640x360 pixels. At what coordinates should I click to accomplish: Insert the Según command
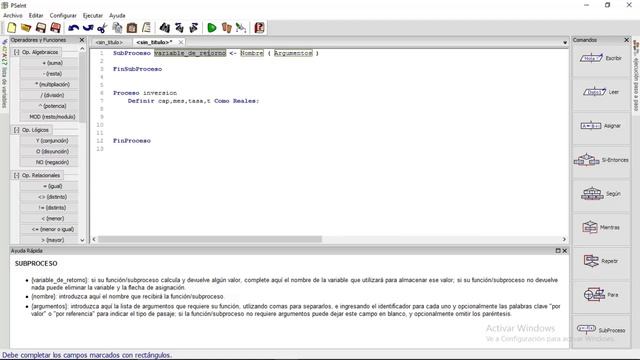(601, 194)
